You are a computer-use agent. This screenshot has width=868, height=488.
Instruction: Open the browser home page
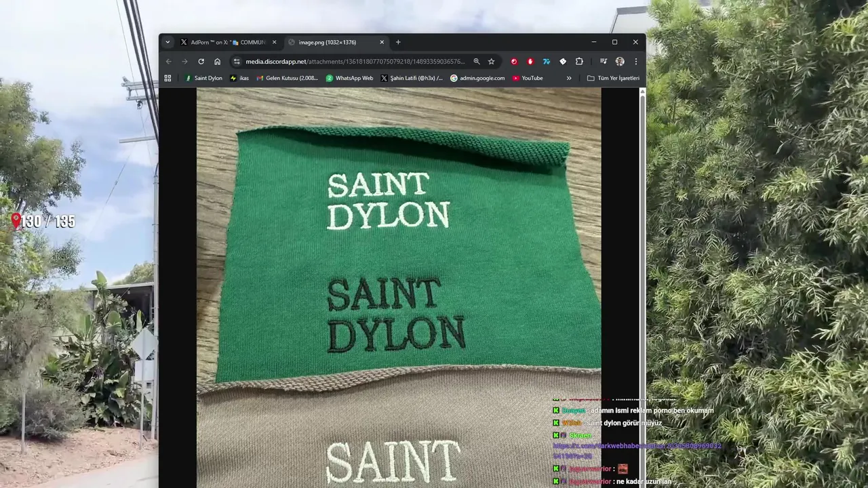coord(217,61)
